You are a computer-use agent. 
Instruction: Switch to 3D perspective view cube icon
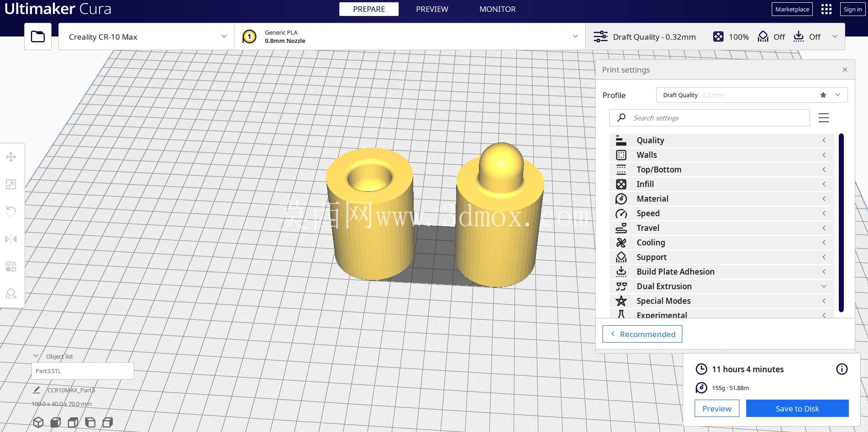point(38,422)
